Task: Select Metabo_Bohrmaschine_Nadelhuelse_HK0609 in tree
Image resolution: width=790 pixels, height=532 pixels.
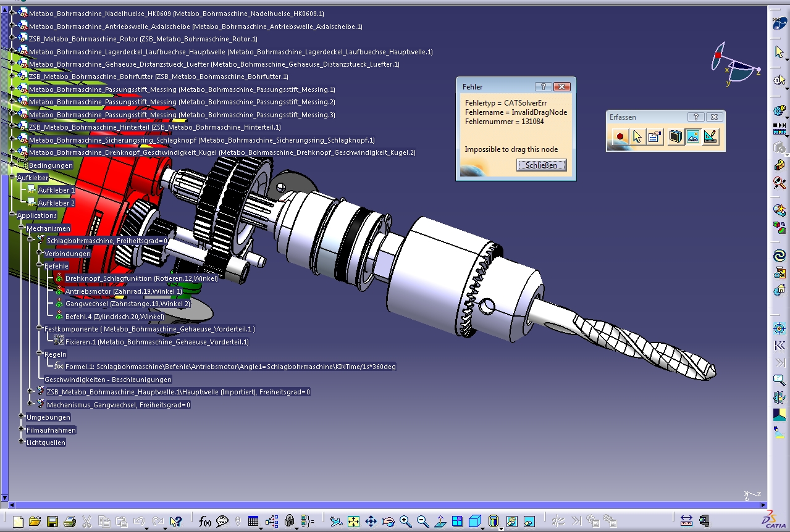Action: pos(176,14)
